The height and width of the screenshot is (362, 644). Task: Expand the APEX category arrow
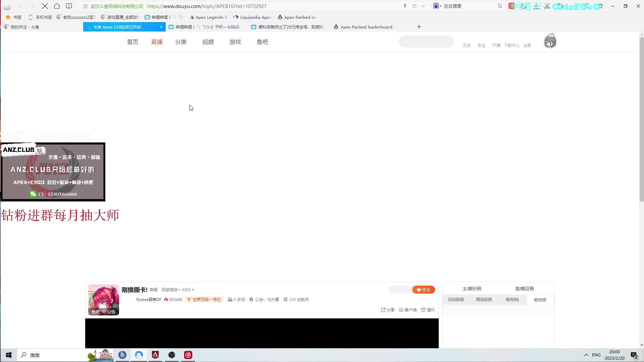pyautogui.click(x=193, y=290)
